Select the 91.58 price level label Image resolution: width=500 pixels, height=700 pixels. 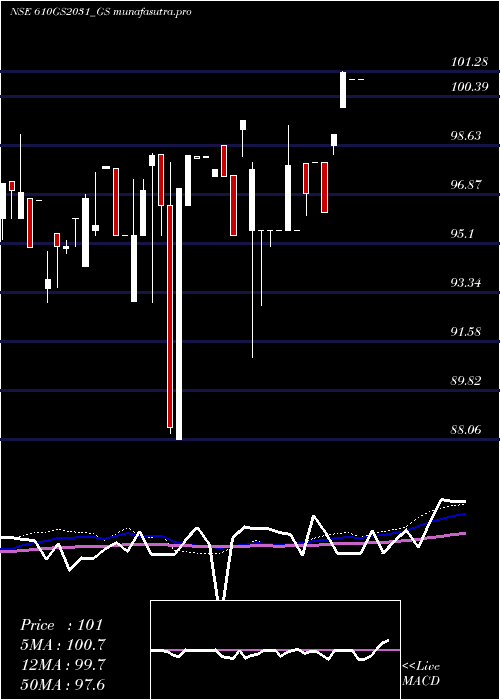[466, 332]
